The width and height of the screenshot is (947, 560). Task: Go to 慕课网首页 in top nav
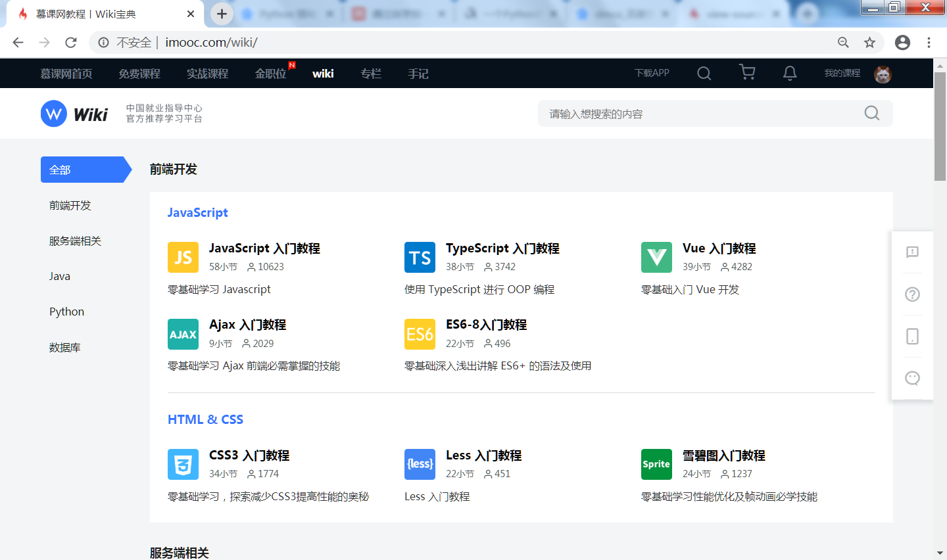pyautogui.click(x=66, y=74)
